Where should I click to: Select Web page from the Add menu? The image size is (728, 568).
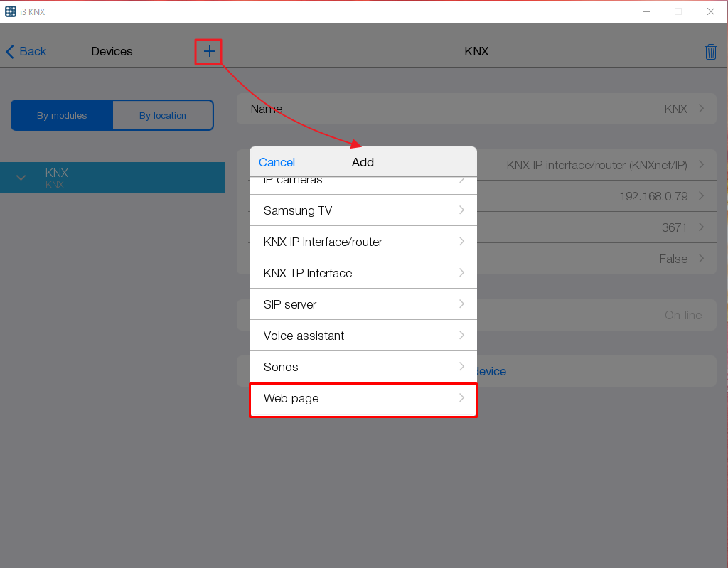363,399
